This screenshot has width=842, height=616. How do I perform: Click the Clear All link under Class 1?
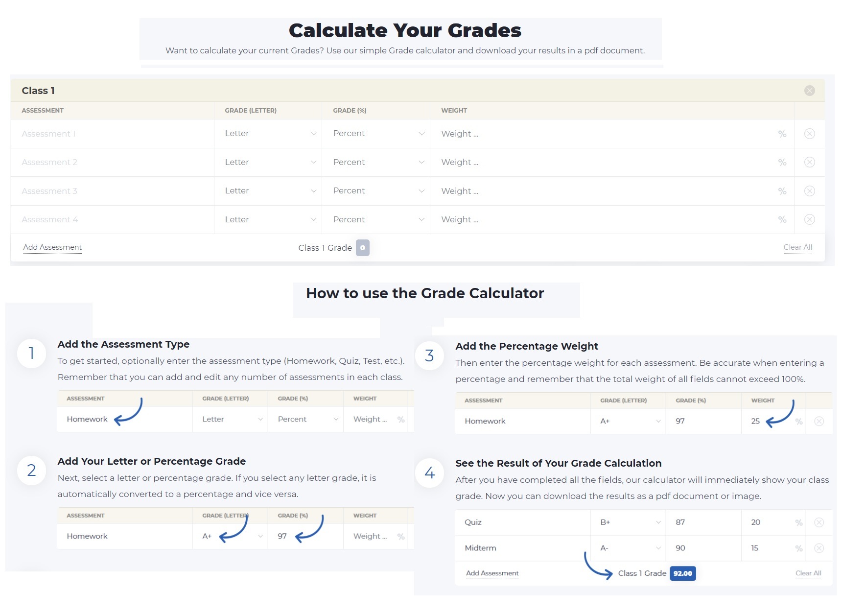point(797,247)
